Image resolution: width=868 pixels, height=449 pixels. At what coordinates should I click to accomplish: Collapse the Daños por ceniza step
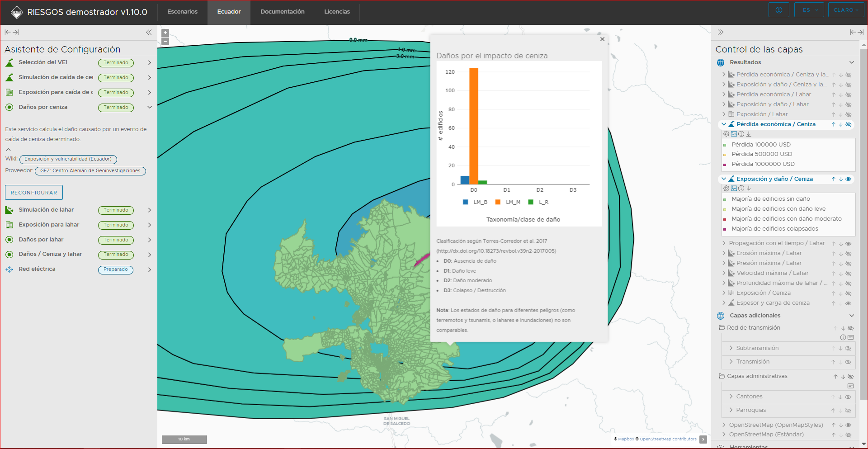(x=150, y=107)
